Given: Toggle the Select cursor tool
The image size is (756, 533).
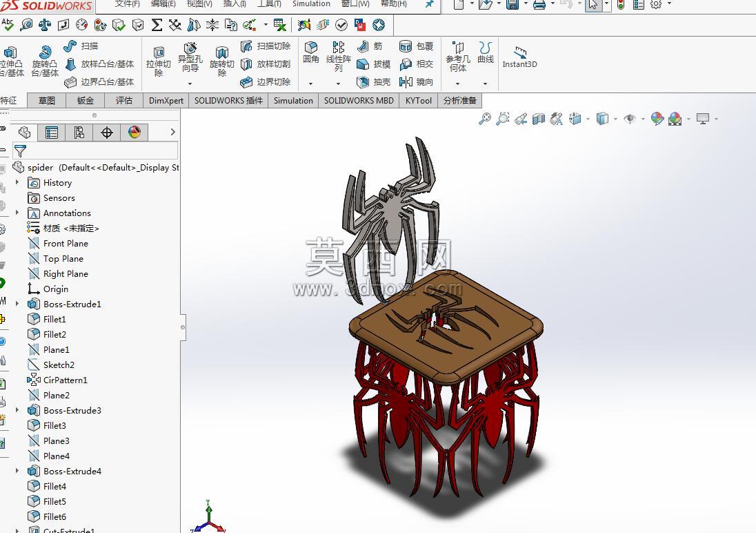Looking at the screenshot, I should click(593, 5).
